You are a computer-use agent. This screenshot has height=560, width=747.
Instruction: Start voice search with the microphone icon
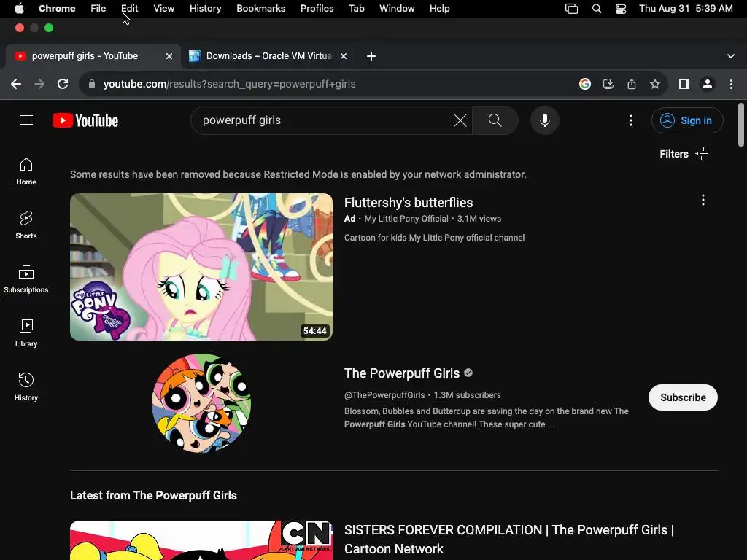click(544, 120)
